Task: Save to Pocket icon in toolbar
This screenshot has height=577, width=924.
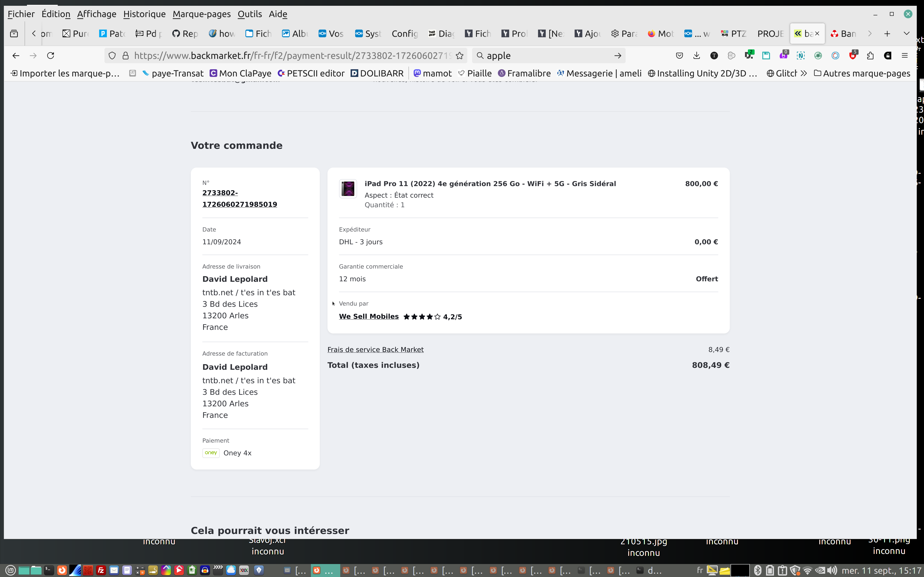Action: [679, 56]
